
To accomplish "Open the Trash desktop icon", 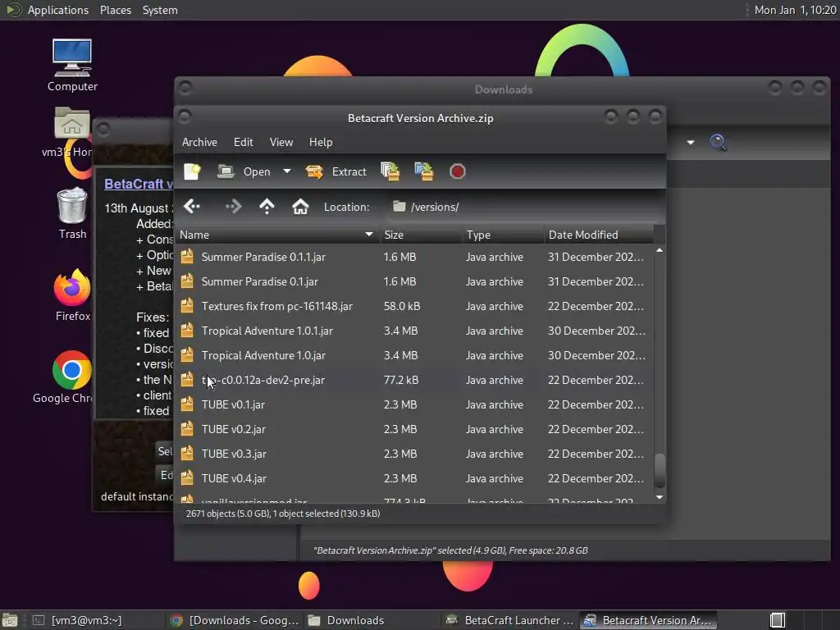I will [x=72, y=213].
